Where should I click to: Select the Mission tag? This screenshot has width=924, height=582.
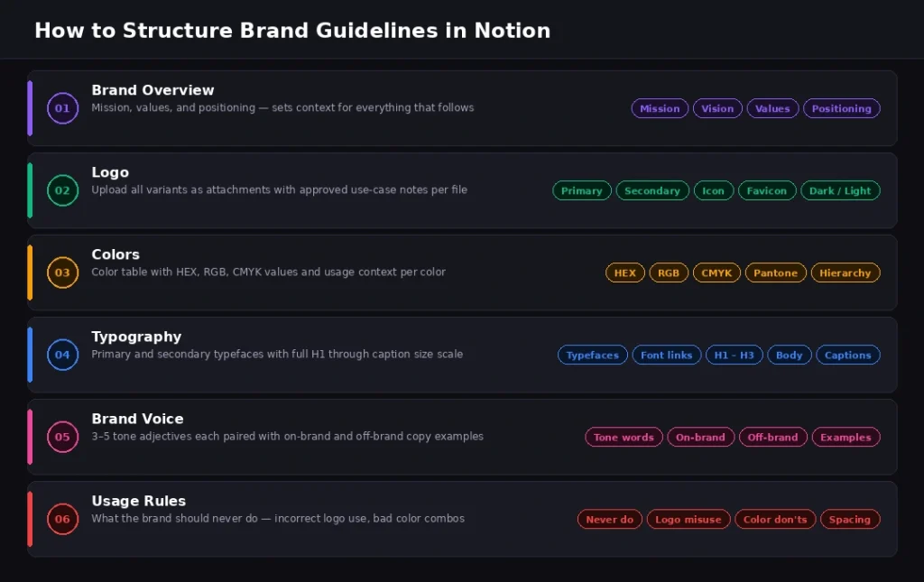(660, 108)
